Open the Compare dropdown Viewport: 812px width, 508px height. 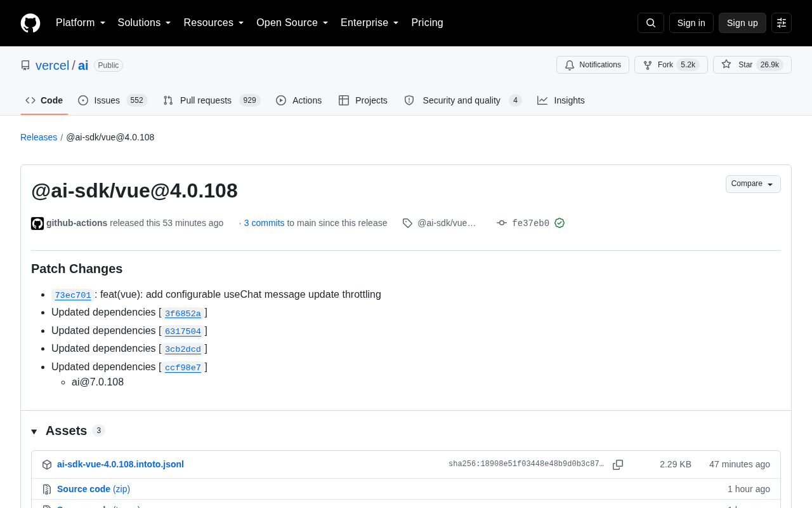click(753, 184)
